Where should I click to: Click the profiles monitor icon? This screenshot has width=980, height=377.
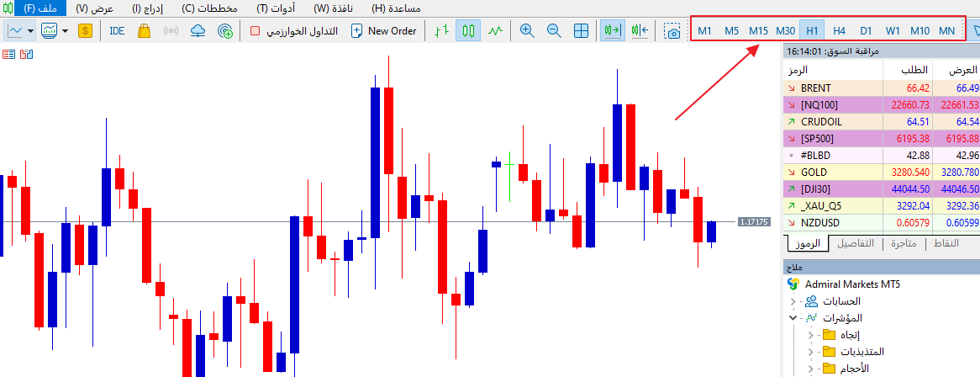pos(50,30)
